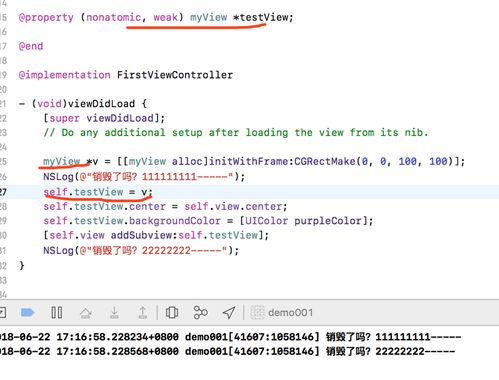
Task: Click the Step Out debug icon
Action: coord(143,313)
